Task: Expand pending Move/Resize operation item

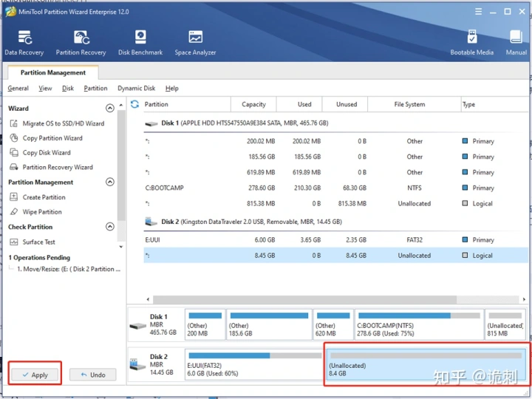Action: (69, 269)
